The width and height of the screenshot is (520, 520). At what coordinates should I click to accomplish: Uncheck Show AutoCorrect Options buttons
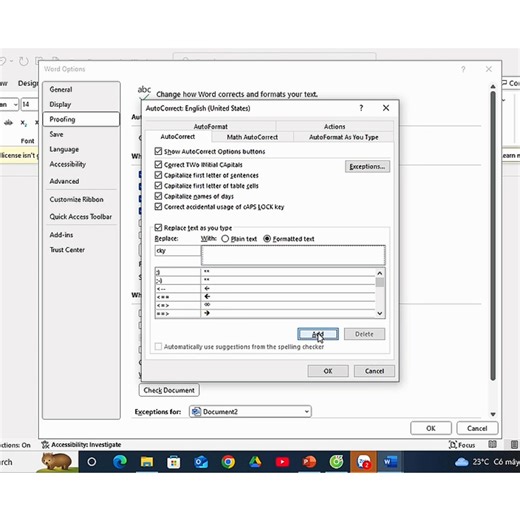tap(158, 151)
